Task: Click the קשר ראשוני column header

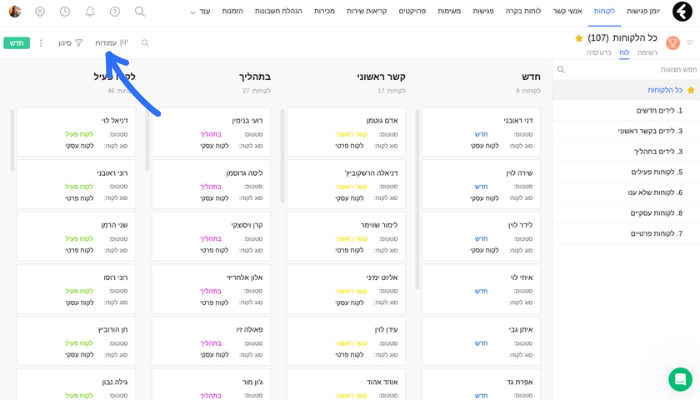Action: pos(381,77)
